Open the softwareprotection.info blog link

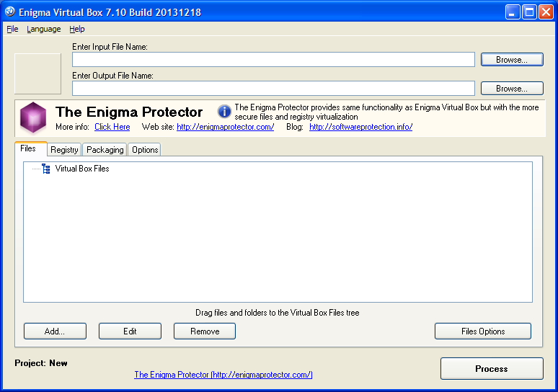(x=361, y=127)
